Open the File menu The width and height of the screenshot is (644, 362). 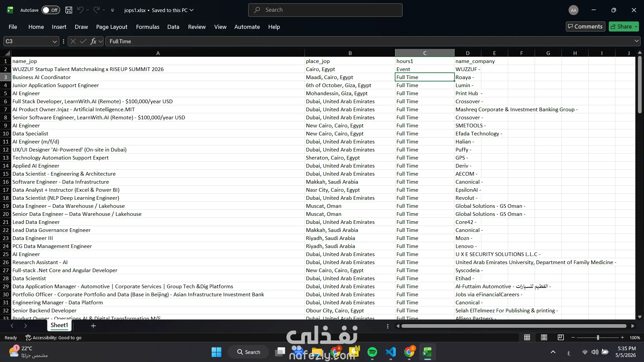point(13,27)
